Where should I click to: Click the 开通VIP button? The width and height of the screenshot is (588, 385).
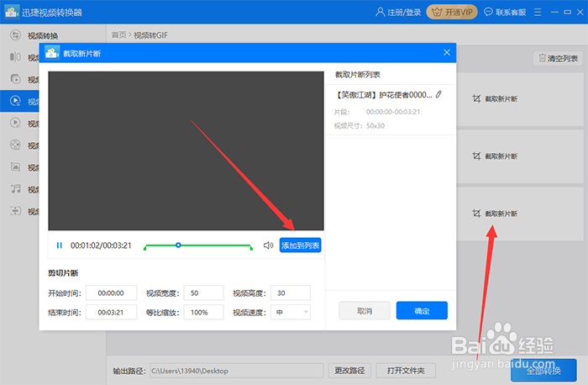coord(452,12)
